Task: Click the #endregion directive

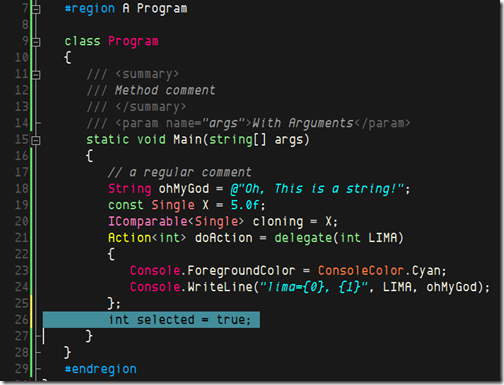Action: [x=101, y=369]
